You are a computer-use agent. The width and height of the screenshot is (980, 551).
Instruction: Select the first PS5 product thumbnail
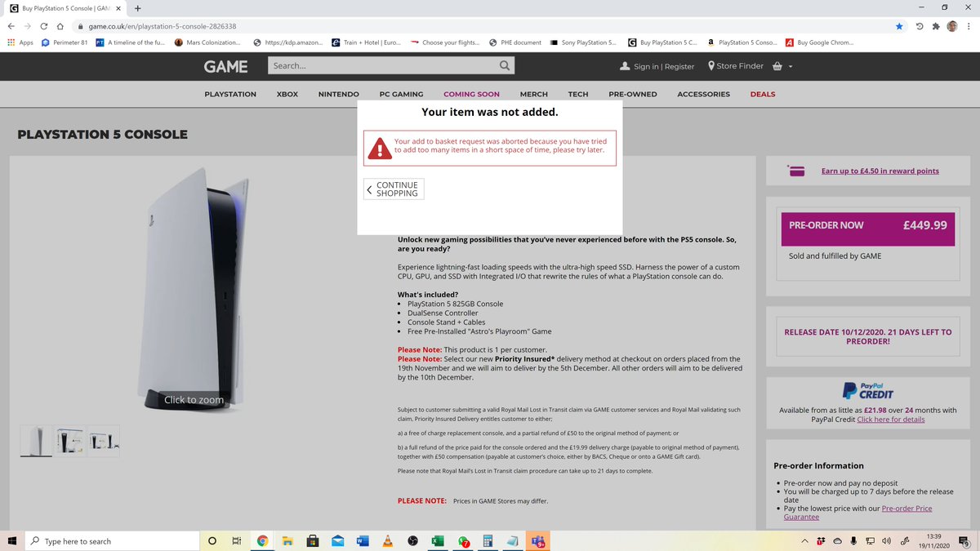(x=36, y=441)
